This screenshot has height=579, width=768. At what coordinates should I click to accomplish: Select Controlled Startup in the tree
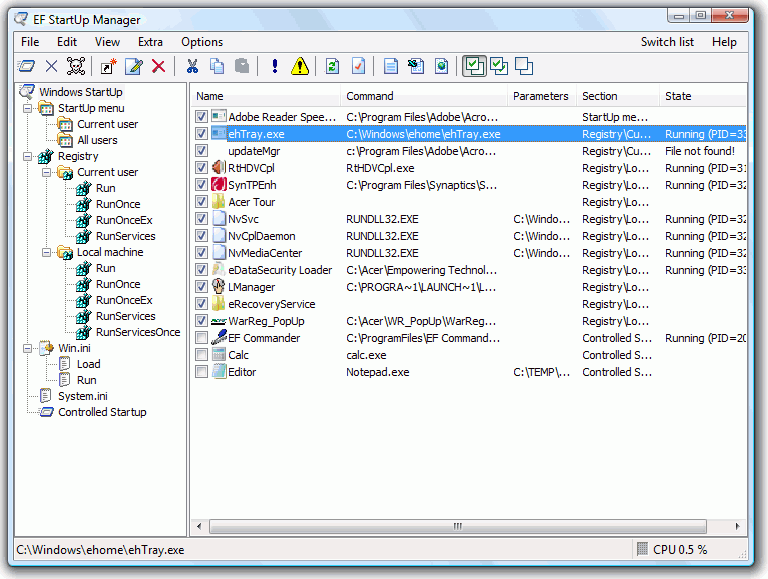pyautogui.click(x=102, y=412)
